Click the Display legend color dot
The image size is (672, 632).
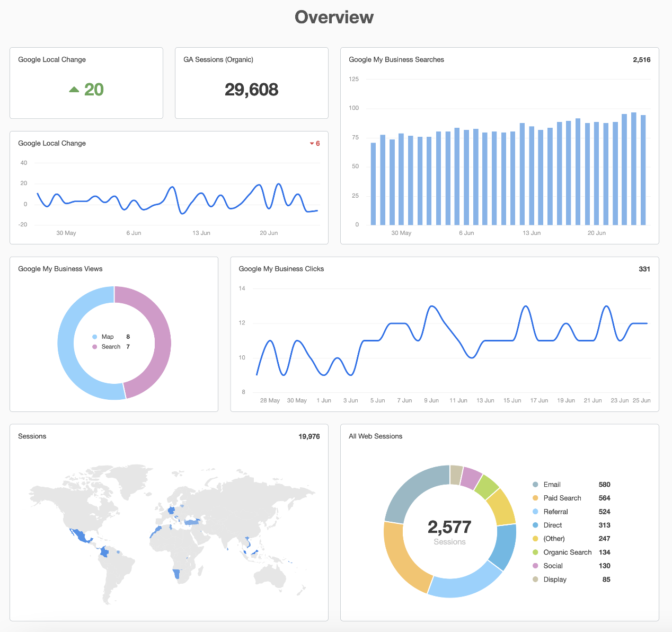click(x=535, y=580)
